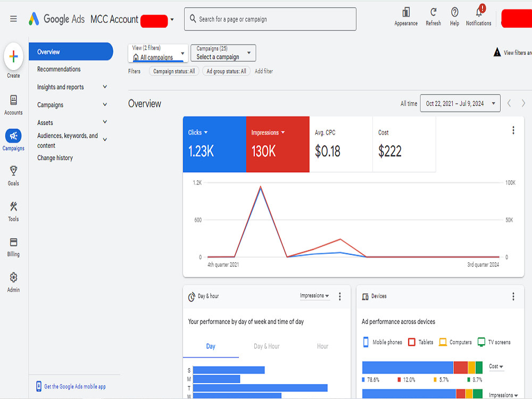Viewport: 532px width, 399px height.
Task: Switch to the Hour tab
Action: coord(323,346)
